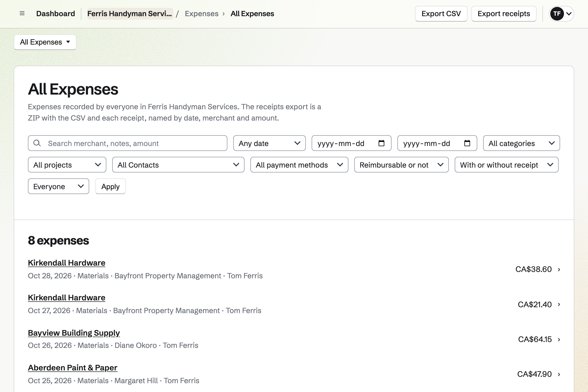Apply the selected filters

click(110, 186)
